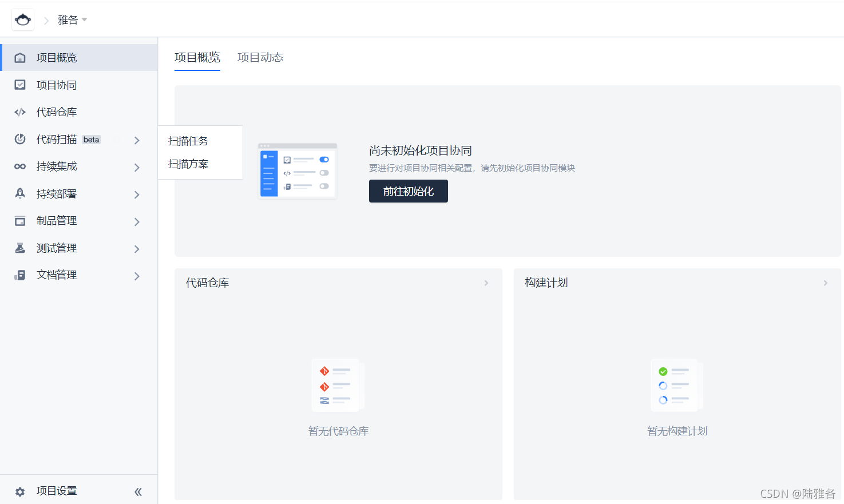The width and height of the screenshot is (844, 504).
Task: Click the project collaboration illustration
Action: coord(298,170)
